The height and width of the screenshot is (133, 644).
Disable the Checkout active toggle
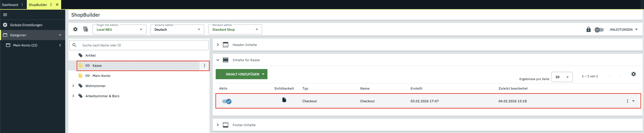pos(227,101)
